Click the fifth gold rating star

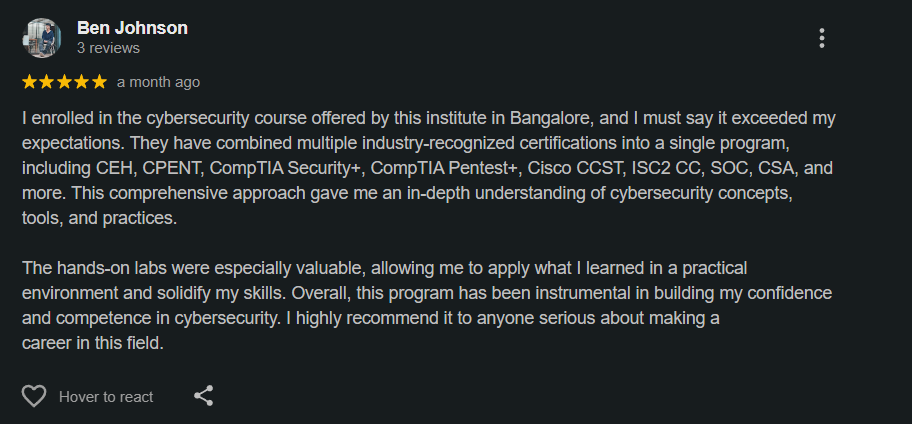(x=98, y=81)
